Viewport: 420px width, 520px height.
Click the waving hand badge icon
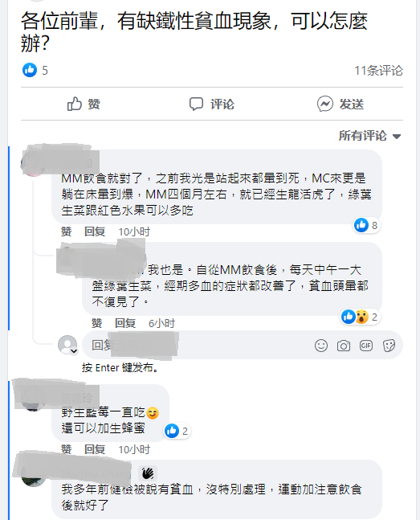click(x=148, y=473)
